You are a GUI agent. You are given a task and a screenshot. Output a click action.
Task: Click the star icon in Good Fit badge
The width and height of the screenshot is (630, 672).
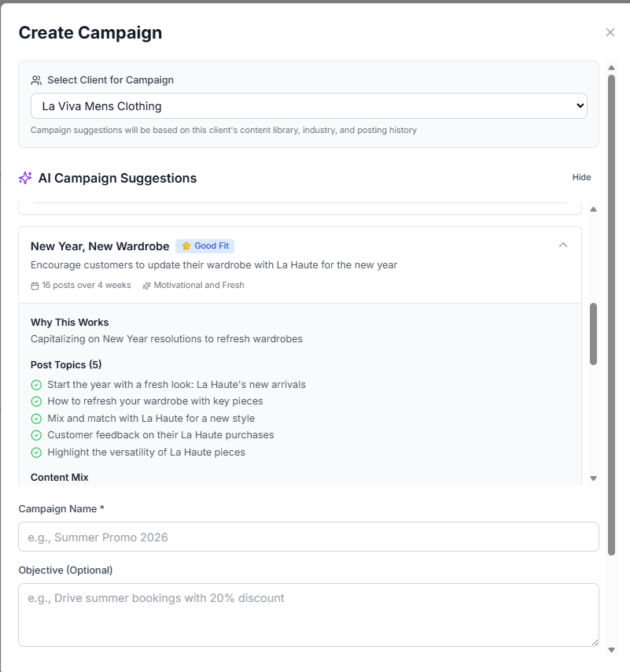pyautogui.click(x=186, y=246)
